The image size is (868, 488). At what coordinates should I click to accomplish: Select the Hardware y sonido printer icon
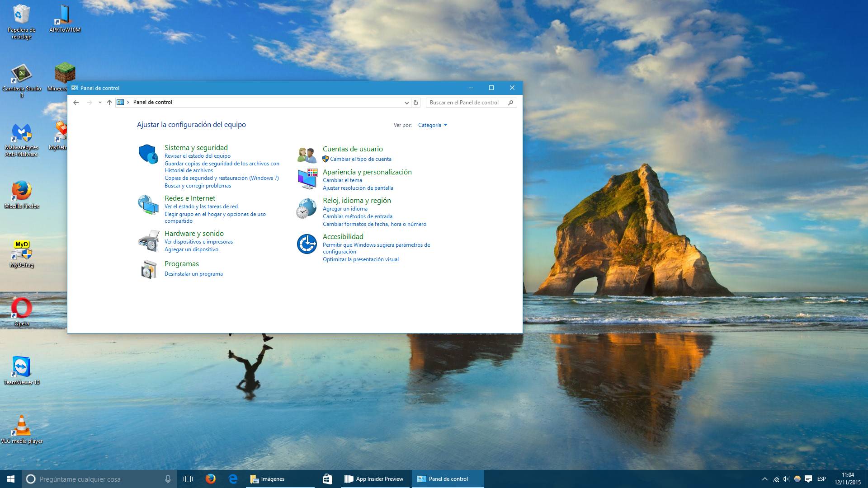[148, 241]
